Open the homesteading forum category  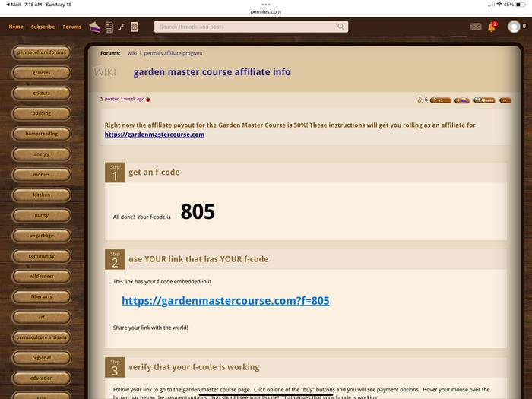click(42, 134)
